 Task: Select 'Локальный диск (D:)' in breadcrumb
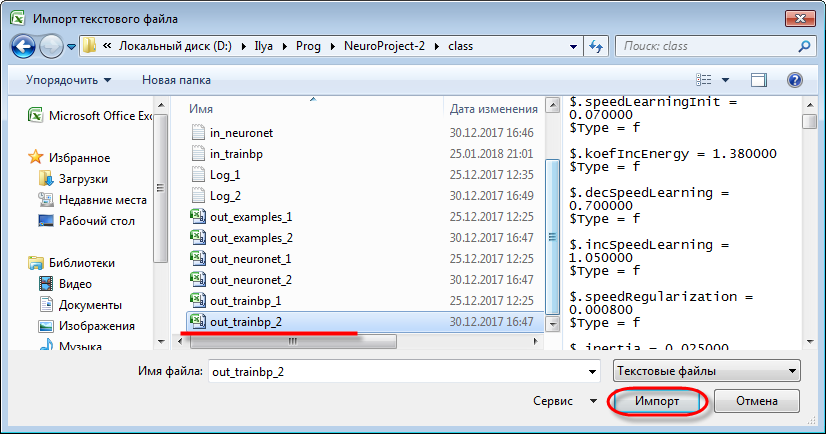click(x=175, y=46)
